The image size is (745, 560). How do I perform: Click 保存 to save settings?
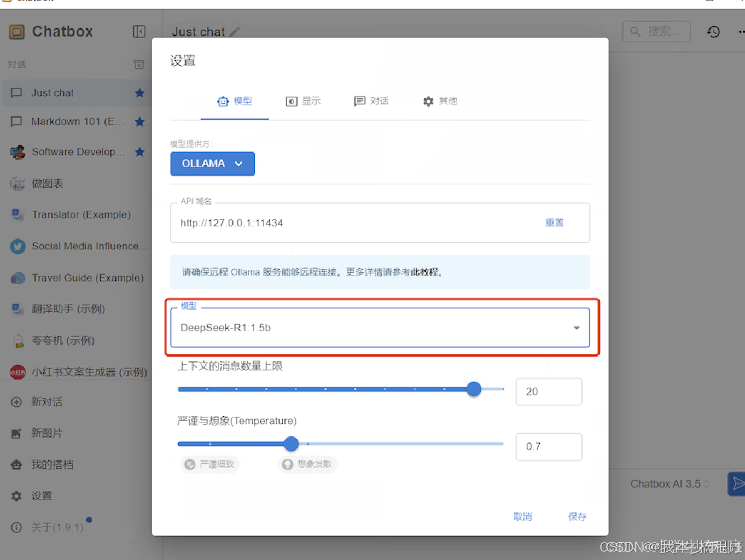coord(577,517)
